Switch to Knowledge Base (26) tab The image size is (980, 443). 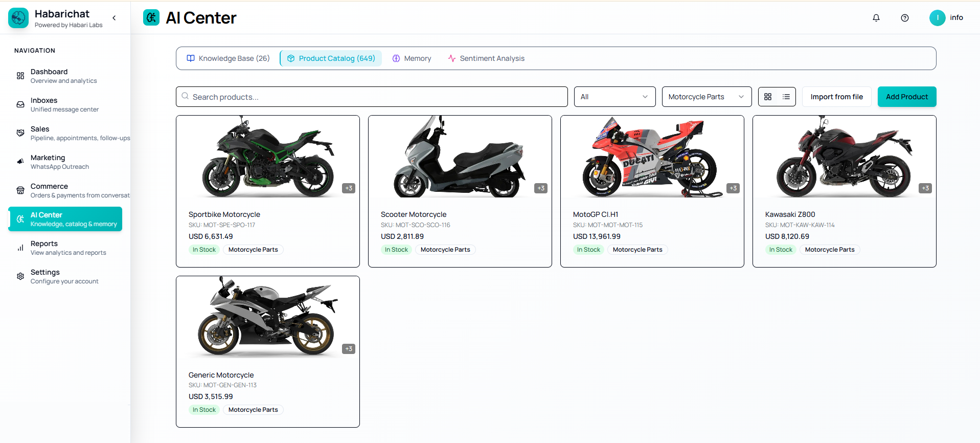[228, 58]
